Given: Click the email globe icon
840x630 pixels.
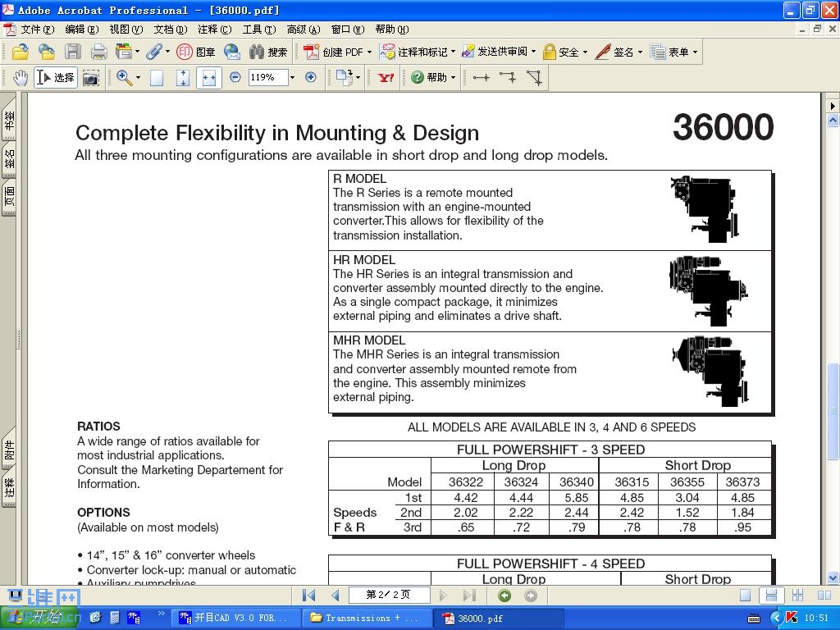Looking at the screenshot, I should tap(232, 52).
